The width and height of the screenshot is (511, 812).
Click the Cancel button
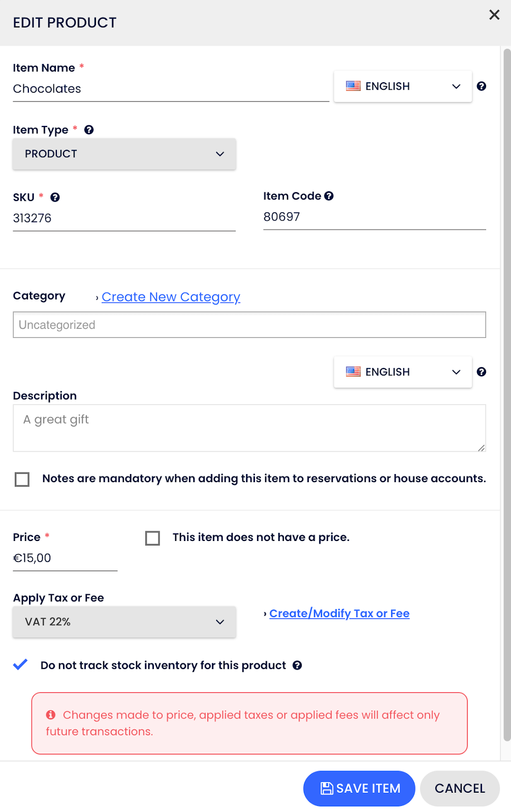pos(460,788)
